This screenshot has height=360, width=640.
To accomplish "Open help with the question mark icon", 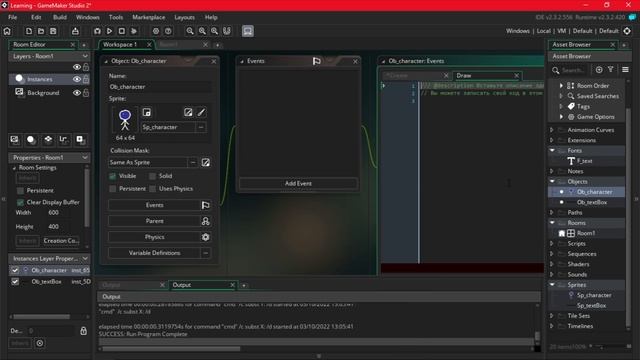I will (168, 31).
